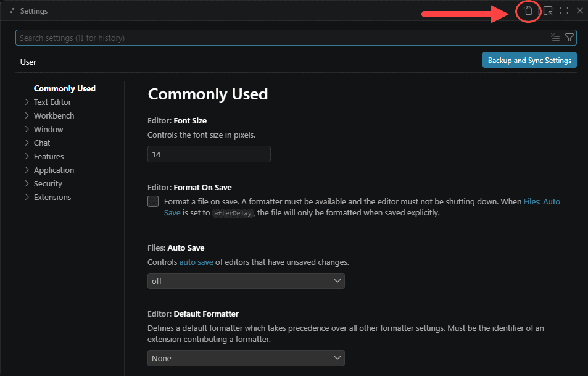Select Workbench tree label

click(x=54, y=115)
